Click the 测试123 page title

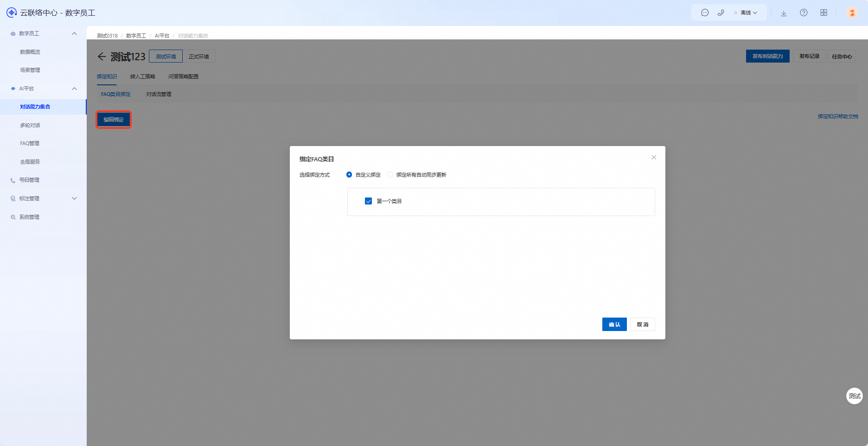(128, 57)
